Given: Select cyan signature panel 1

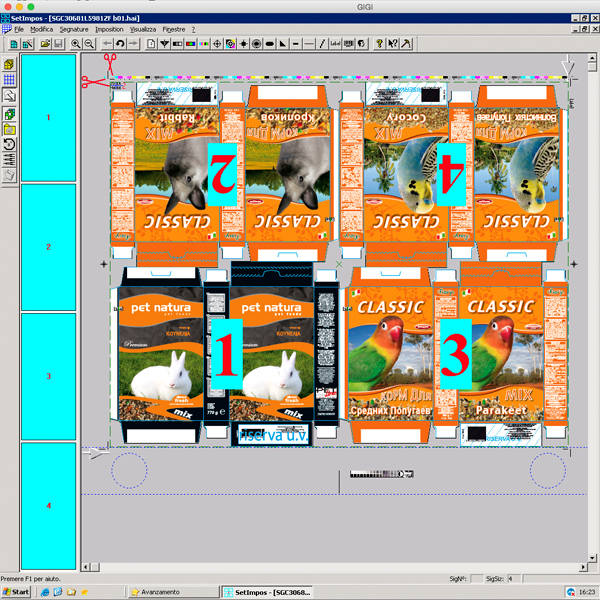Looking at the screenshot, I should [x=49, y=117].
